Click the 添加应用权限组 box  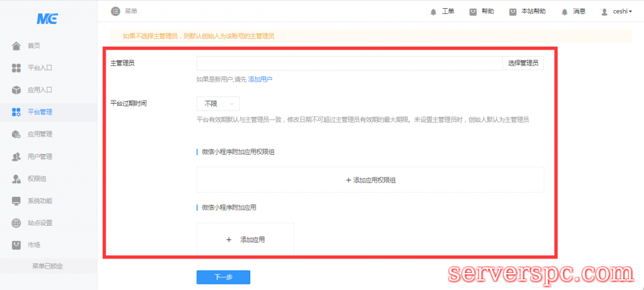(x=370, y=180)
